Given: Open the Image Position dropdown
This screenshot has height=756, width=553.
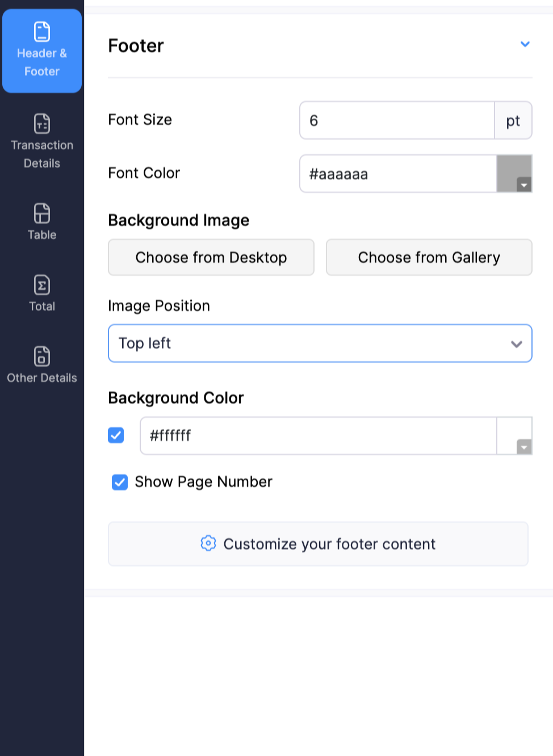Looking at the screenshot, I should point(320,343).
